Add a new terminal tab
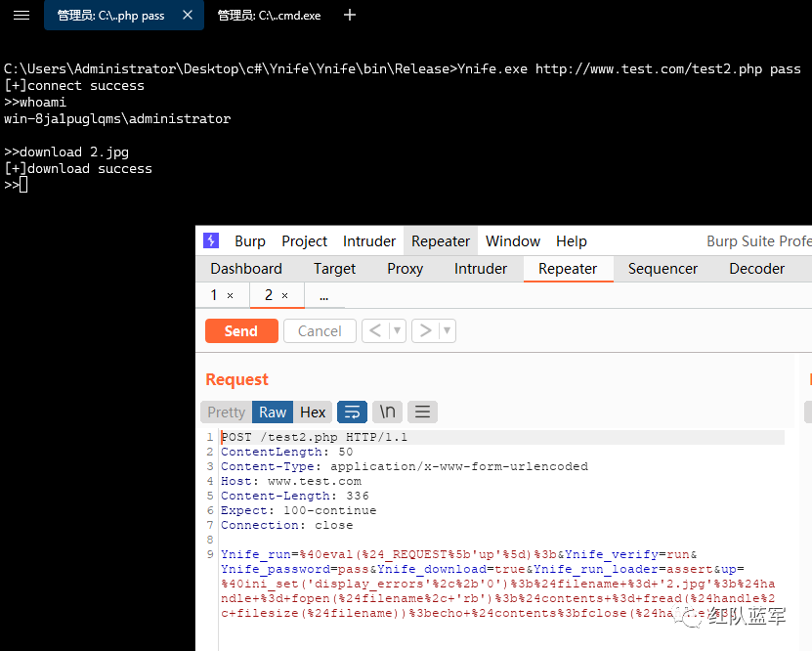The width and height of the screenshot is (812, 651). coord(350,15)
